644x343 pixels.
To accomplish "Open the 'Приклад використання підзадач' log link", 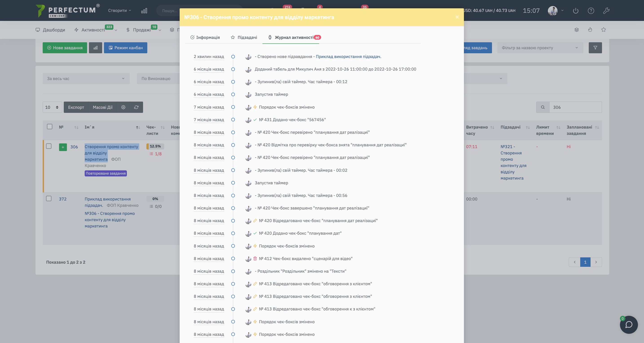I will click(x=348, y=57).
